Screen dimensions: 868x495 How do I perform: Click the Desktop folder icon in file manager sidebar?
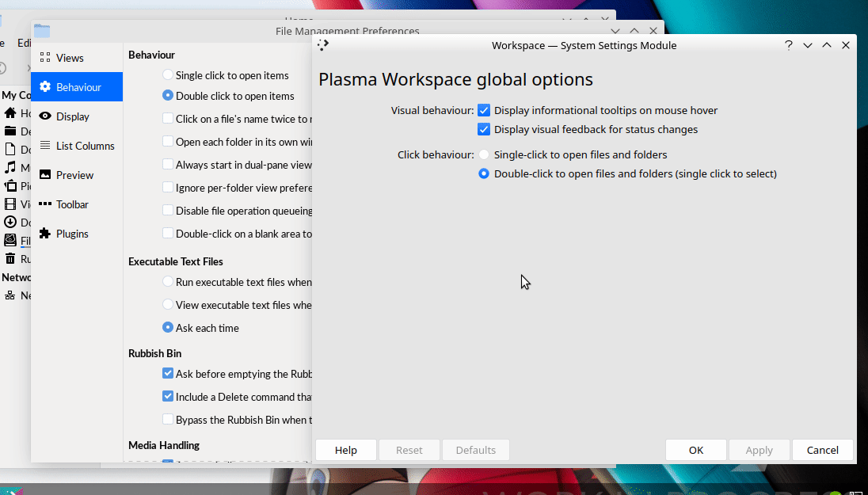(x=10, y=131)
